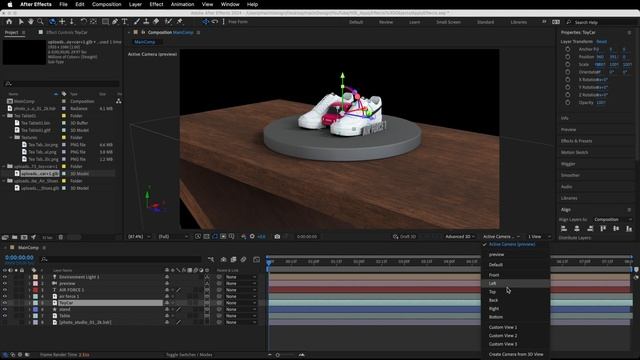The width and height of the screenshot is (640, 360).
Task: Open ToyCar layer Parent None dropdown
Action: click(x=241, y=303)
